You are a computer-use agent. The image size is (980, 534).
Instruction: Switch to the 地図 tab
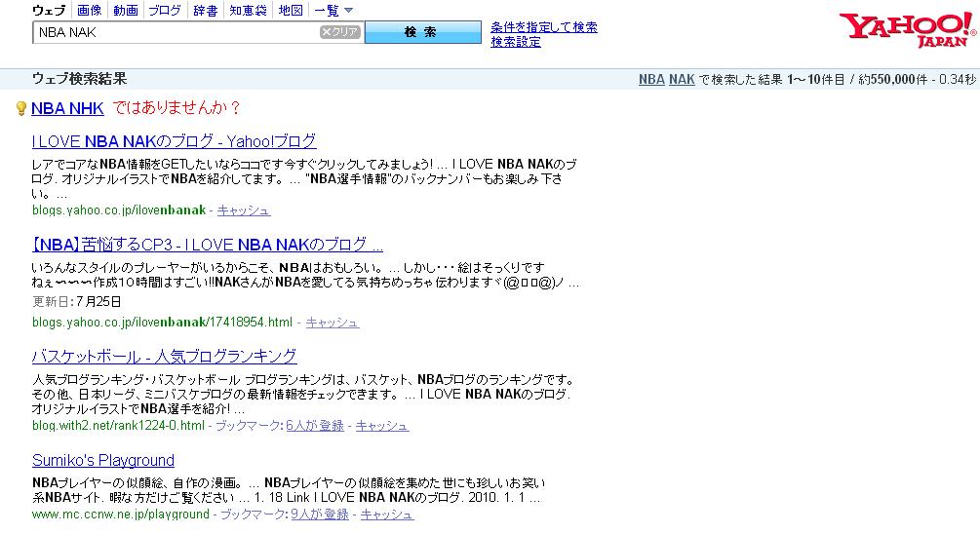[x=291, y=10]
